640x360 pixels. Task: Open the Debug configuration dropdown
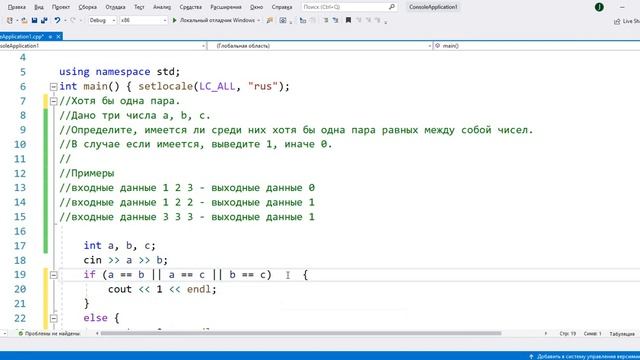[x=102, y=20]
